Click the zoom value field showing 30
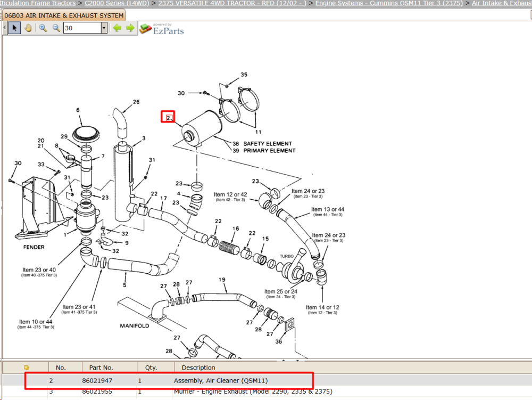This screenshot has width=532, height=400. (82, 28)
